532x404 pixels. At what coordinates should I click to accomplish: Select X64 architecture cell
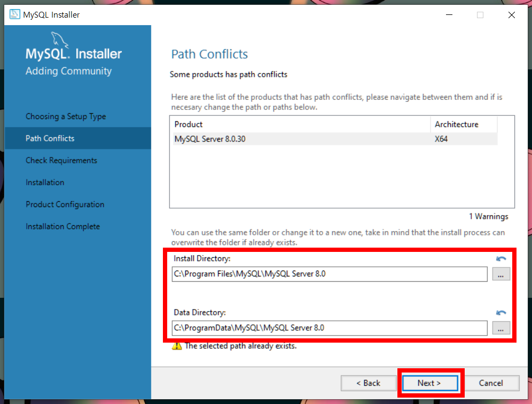(x=441, y=139)
